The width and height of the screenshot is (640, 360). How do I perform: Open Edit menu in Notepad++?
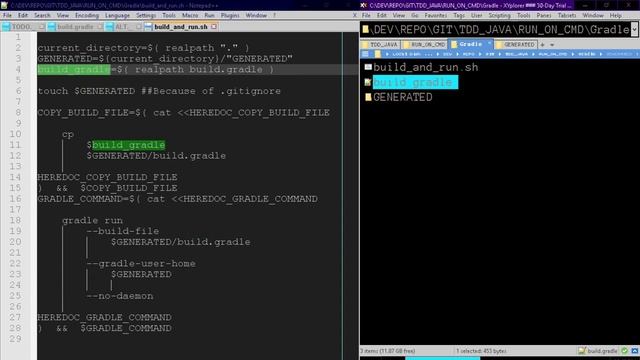point(23,16)
